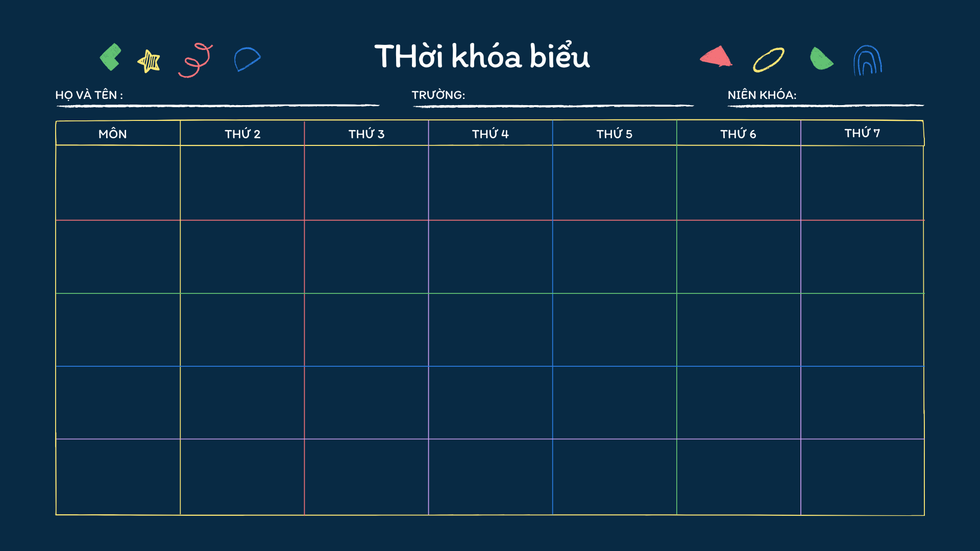This screenshot has height=551, width=980.
Task: Click the 'THời khóa biểu' title text
Action: pyautogui.click(x=482, y=56)
